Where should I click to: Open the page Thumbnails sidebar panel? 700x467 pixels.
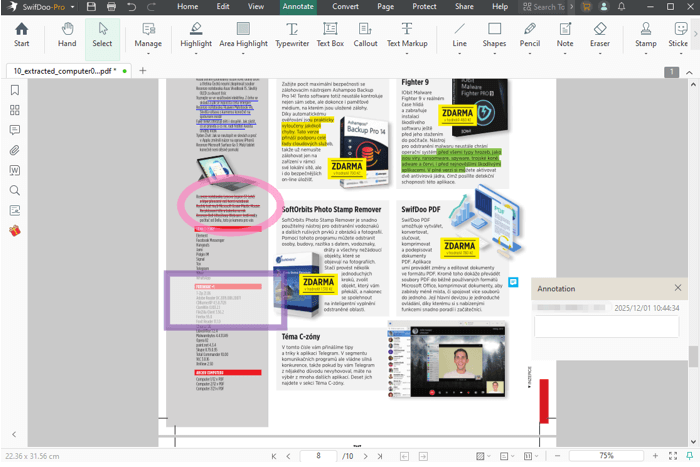(15, 110)
